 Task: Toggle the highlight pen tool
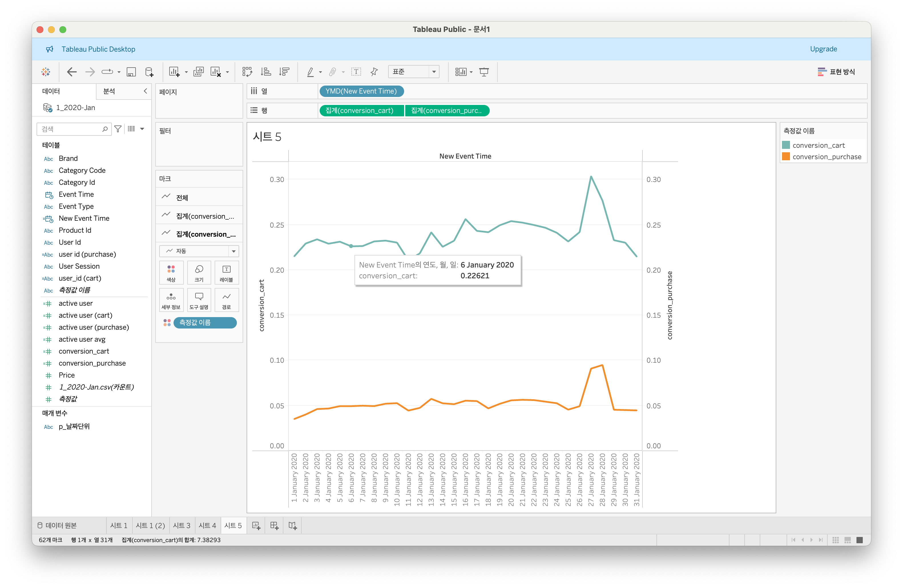(x=310, y=72)
